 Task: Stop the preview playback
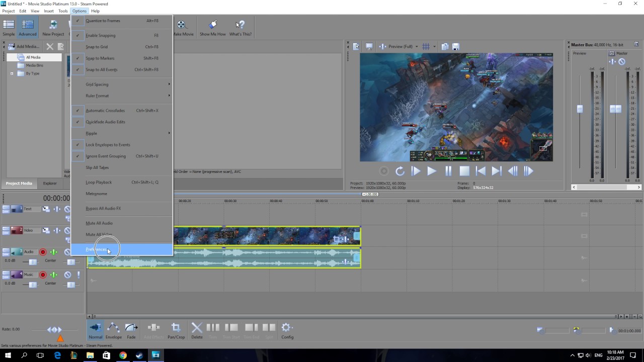point(464,171)
